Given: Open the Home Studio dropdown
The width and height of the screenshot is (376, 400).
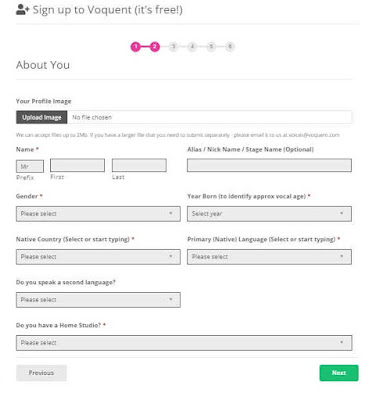Looking at the screenshot, I should point(184,343).
